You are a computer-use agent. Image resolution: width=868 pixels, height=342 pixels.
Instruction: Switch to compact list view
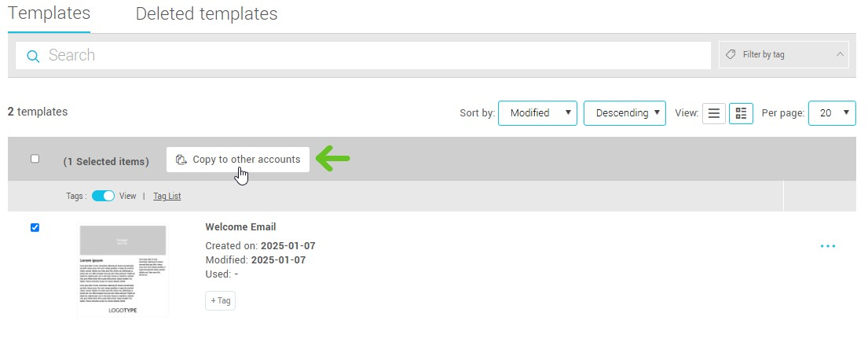[713, 113]
